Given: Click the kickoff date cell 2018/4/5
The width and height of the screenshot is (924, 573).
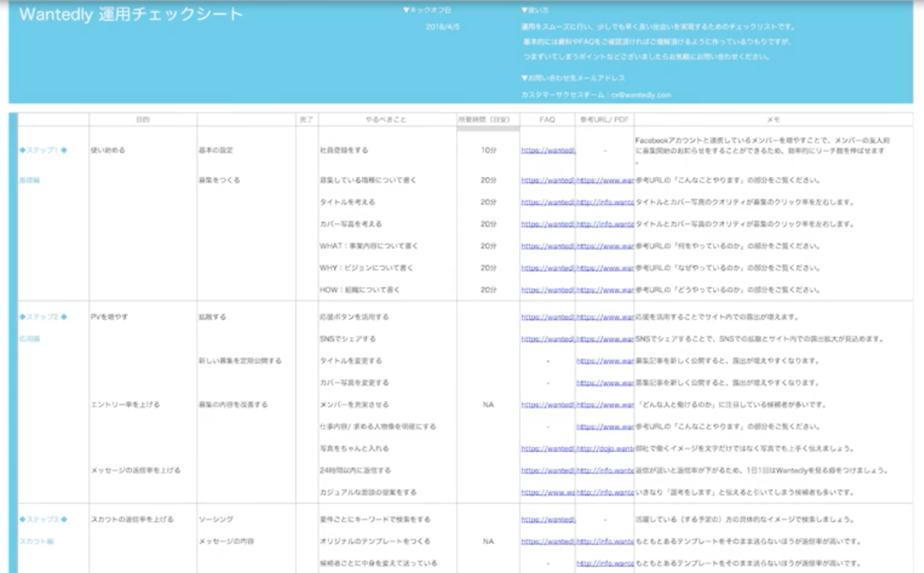Looking at the screenshot, I should coord(442,27).
